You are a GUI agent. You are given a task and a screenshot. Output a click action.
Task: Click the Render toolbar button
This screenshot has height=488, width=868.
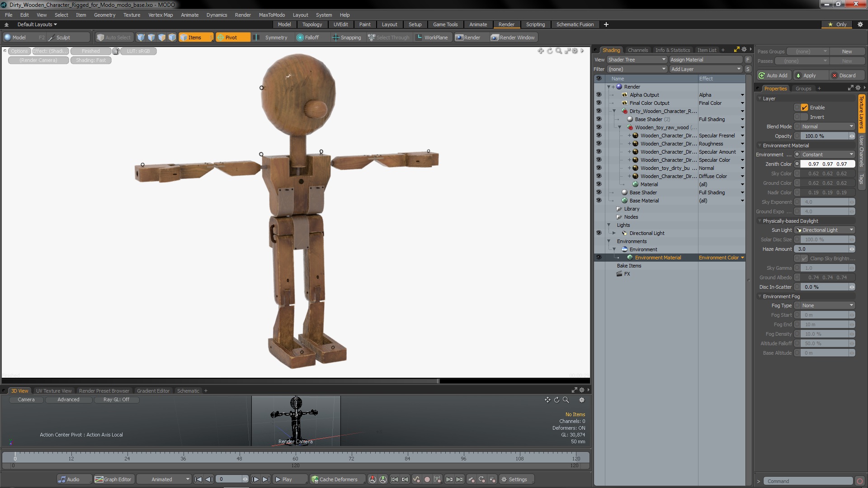pos(468,38)
